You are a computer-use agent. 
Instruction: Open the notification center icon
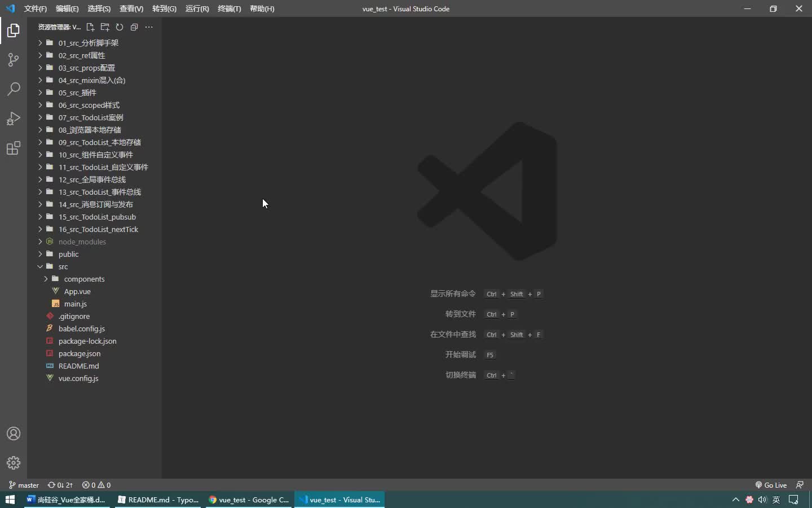pos(794,500)
